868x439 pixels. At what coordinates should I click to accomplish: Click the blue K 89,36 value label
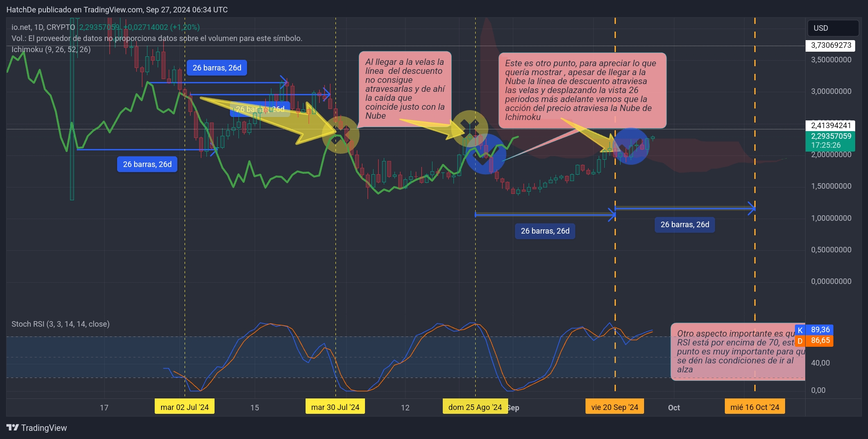814,330
